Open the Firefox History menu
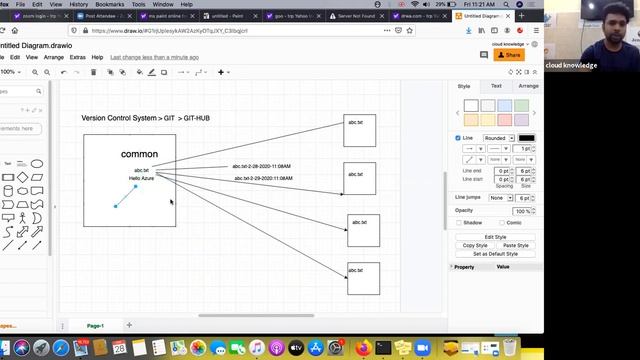Image resolution: width=640 pixels, height=360 pixels. 78,4
